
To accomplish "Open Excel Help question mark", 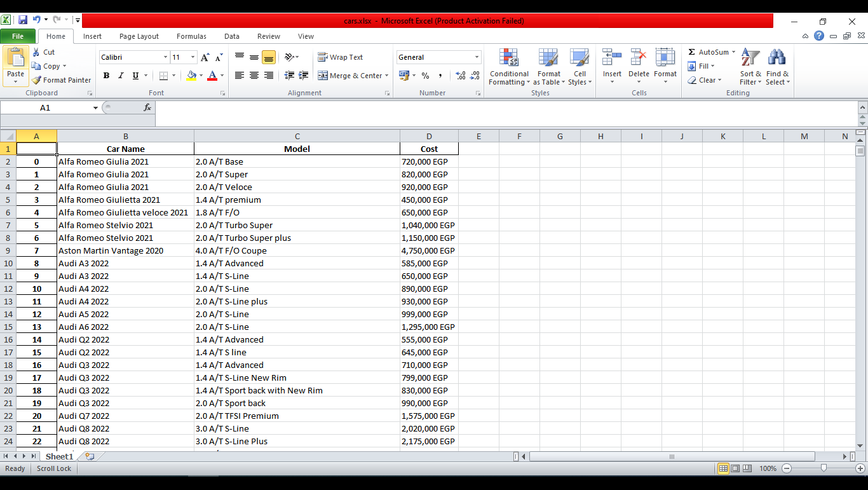I will pos(819,36).
